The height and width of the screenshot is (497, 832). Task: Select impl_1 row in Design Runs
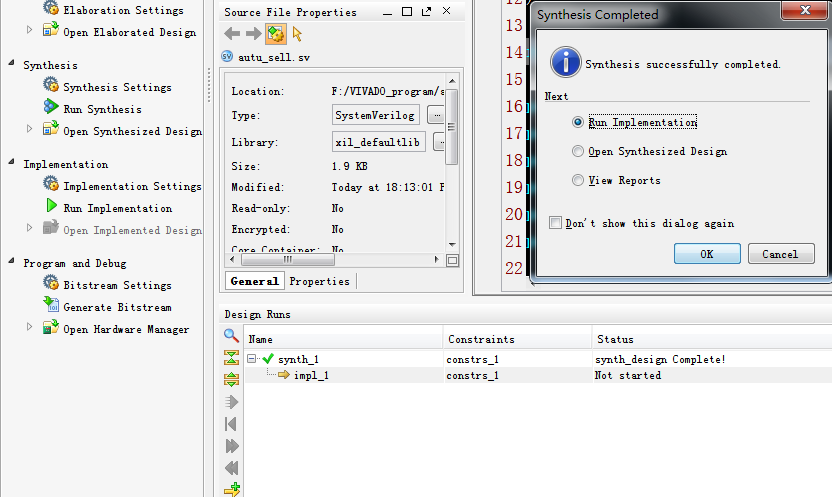tap(538, 375)
